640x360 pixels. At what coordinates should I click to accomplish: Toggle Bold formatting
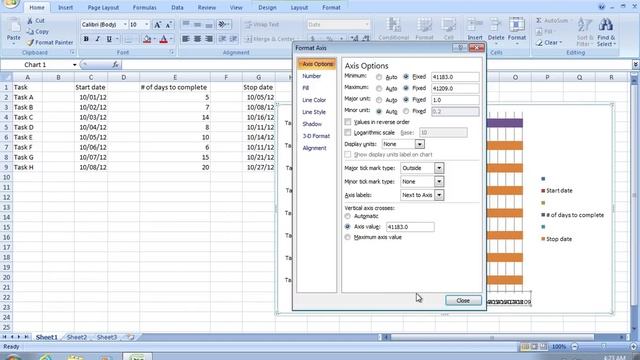pos(86,39)
